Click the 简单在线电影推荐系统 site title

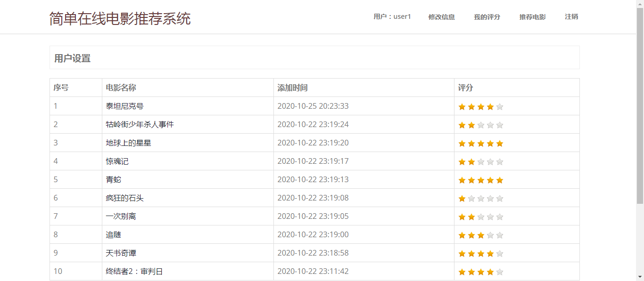[x=120, y=19]
